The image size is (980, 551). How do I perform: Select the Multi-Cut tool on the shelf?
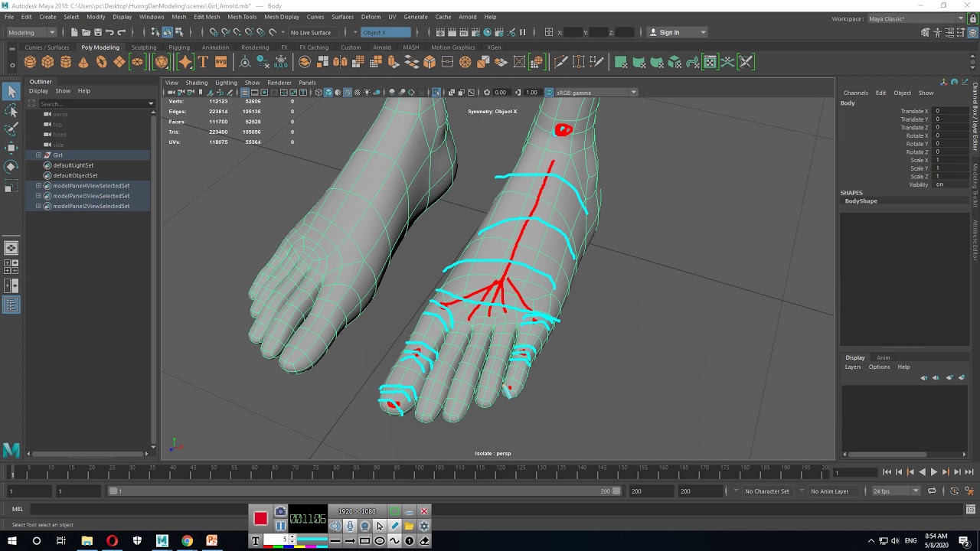[x=560, y=62]
